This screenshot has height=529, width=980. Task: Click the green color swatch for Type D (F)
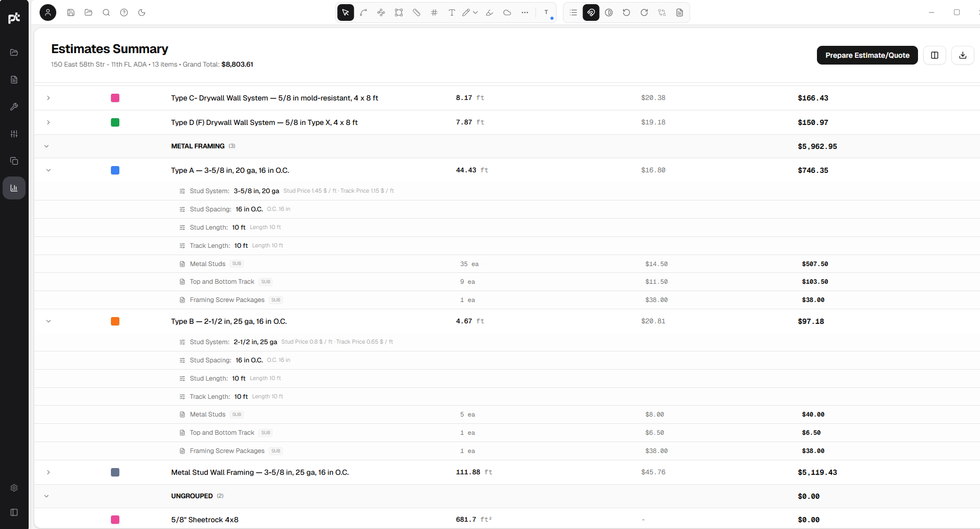(x=115, y=122)
